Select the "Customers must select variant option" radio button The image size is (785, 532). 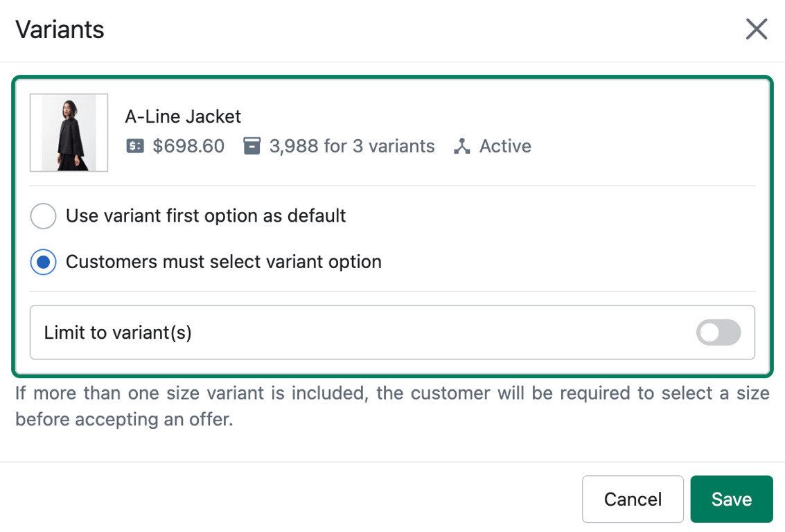(43, 263)
